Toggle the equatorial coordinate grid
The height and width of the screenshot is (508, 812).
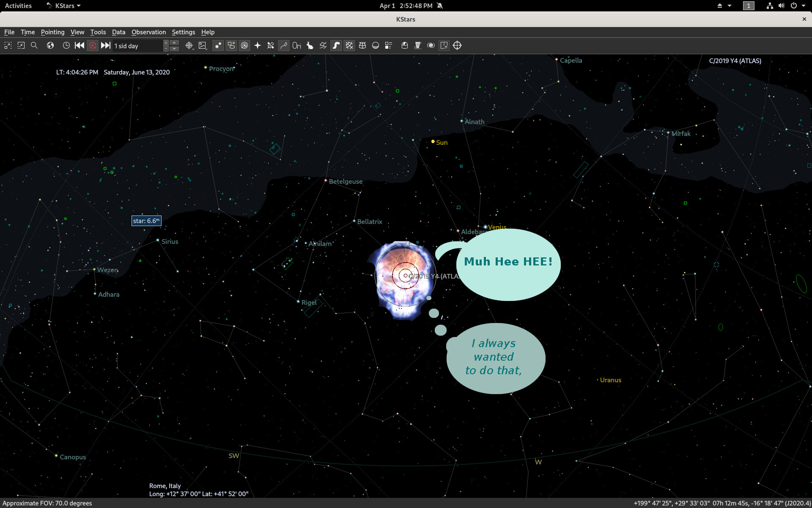point(349,45)
